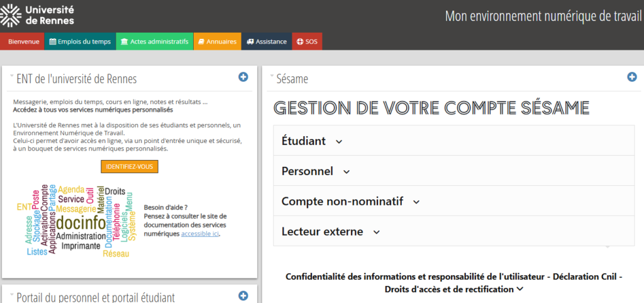Image resolution: width=644 pixels, height=303 pixels.
Task: Open the 'accessible ici' documentation link
Action: point(200,234)
